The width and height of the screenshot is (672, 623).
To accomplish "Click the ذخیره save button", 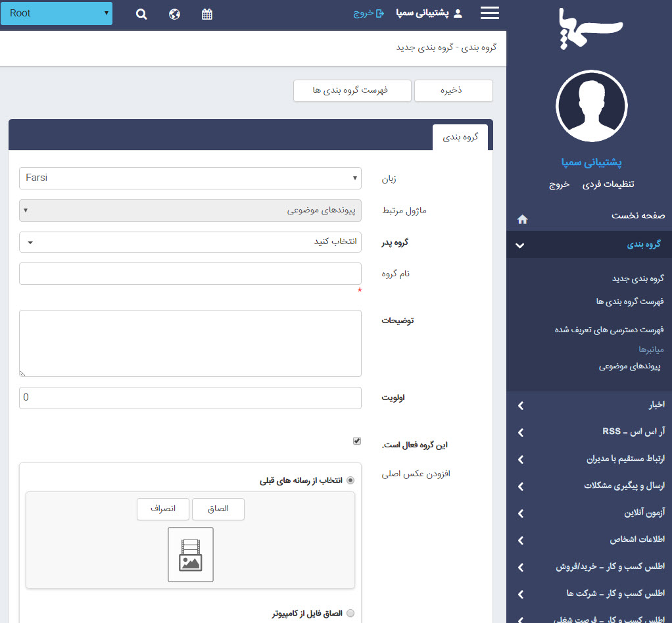I will 453,91.
